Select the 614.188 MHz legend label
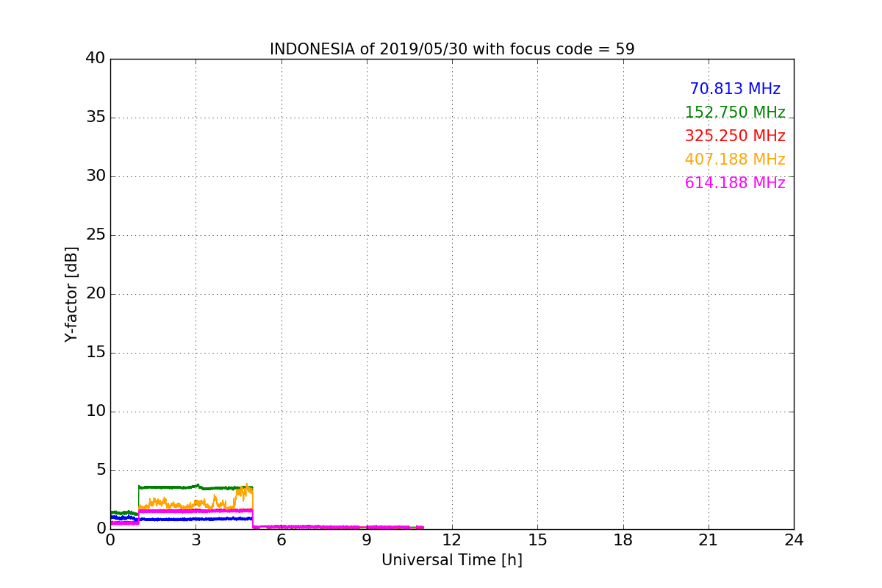 click(735, 183)
